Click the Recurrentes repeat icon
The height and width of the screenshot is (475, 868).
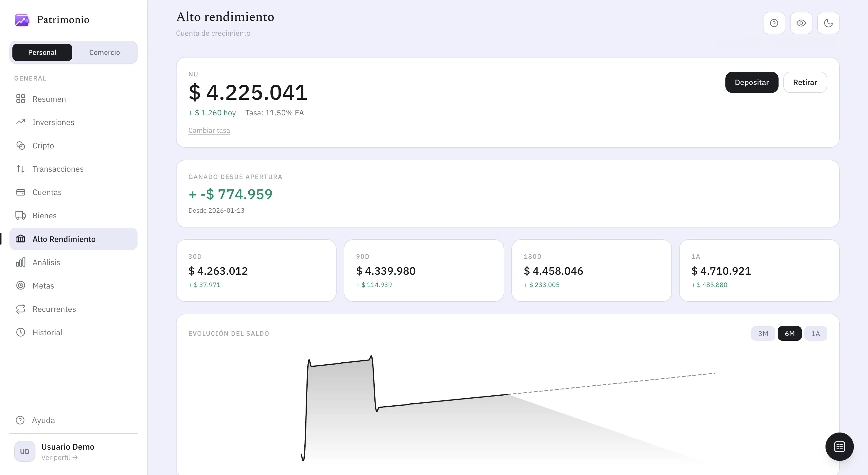click(21, 309)
